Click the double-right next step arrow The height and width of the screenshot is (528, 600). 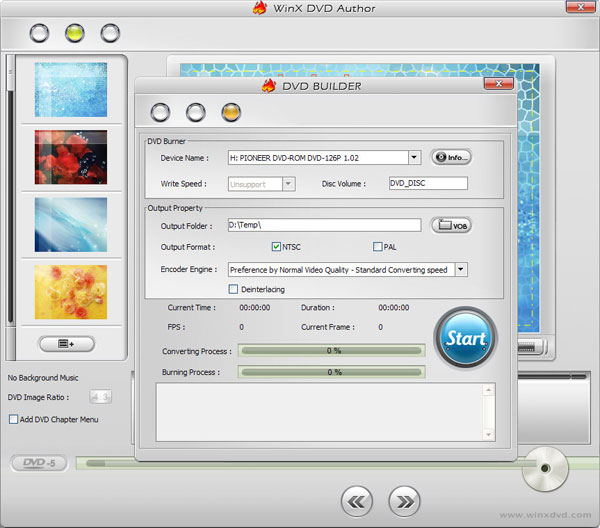click(x=403, y=499)
